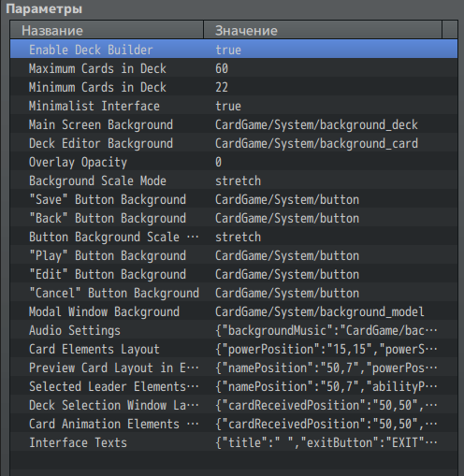This screenshot has height=476, width=464.
Task: Click value 60 of Maximum Cards
Action: (x=222, y=68)
